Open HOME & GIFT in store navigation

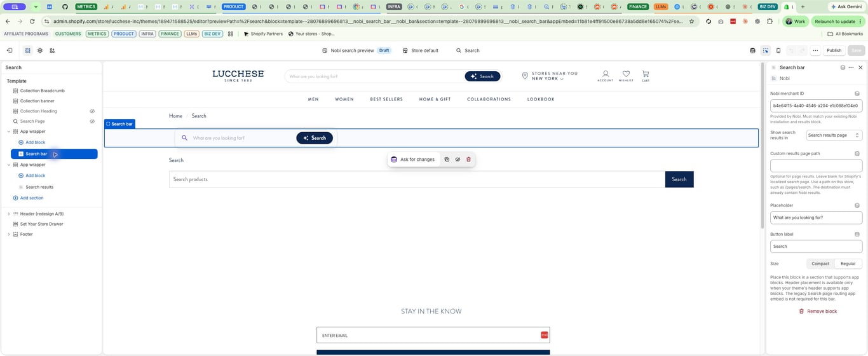click(x=435, y=99)
